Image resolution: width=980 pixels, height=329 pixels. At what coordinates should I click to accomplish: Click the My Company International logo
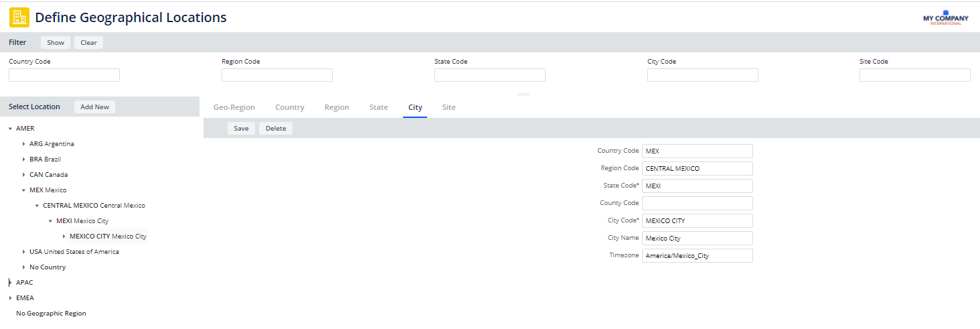click(x=945, y=18)
